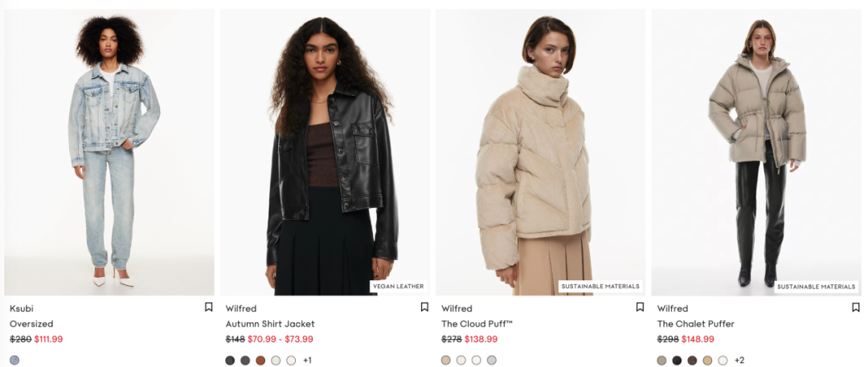Pick the black swatch for The Chalet Puffer
Viewport: 868px width, 367px height.
coord(677,361)
